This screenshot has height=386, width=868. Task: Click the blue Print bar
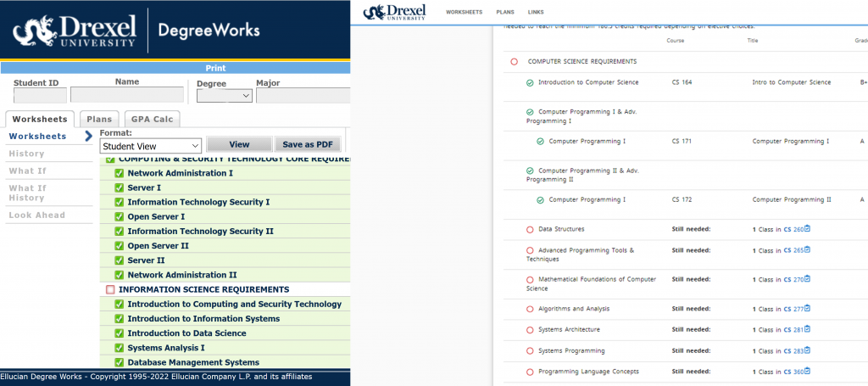[175, 68]
